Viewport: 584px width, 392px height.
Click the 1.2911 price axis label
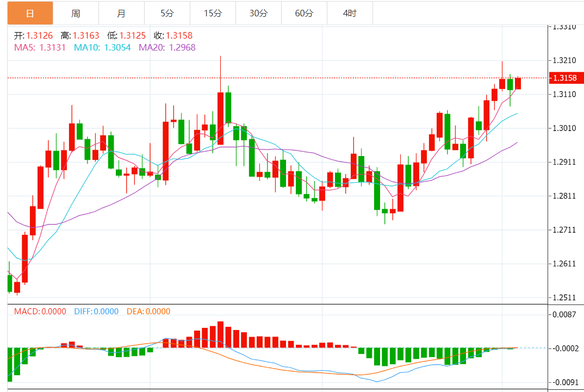point(564,162)
